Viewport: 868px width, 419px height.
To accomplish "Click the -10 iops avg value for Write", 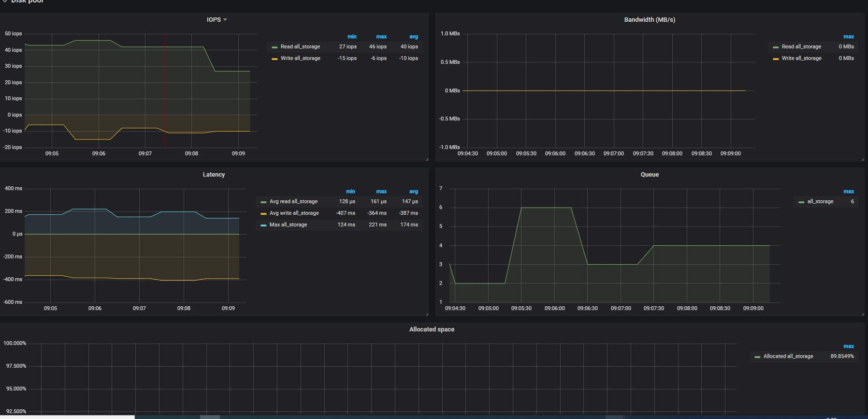I will coord(408,59).
